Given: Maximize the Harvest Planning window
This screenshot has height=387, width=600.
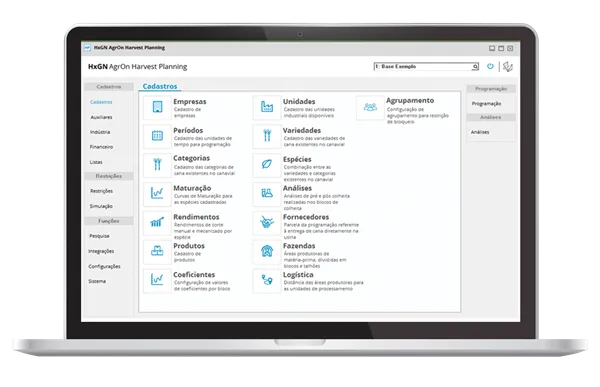Looking at the screenshot, I should (x=501, y=48).
